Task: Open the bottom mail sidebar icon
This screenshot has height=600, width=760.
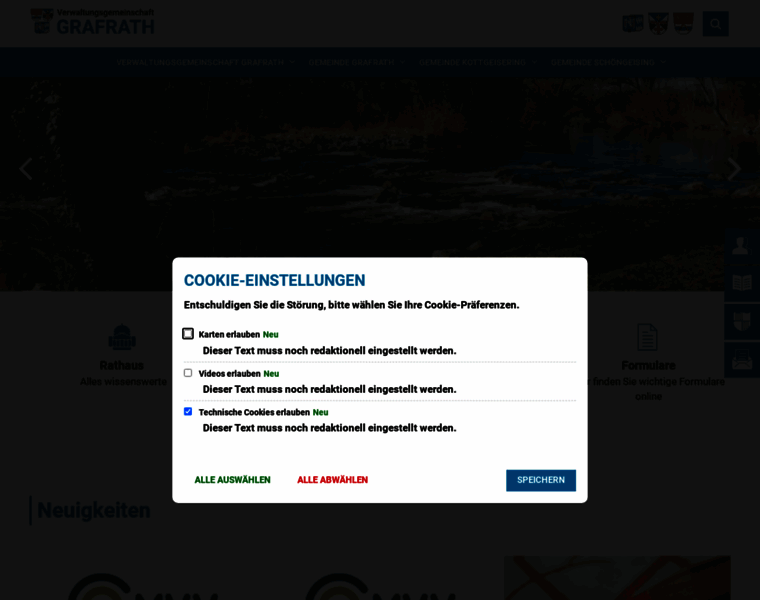Action: (x=742, y=360)
